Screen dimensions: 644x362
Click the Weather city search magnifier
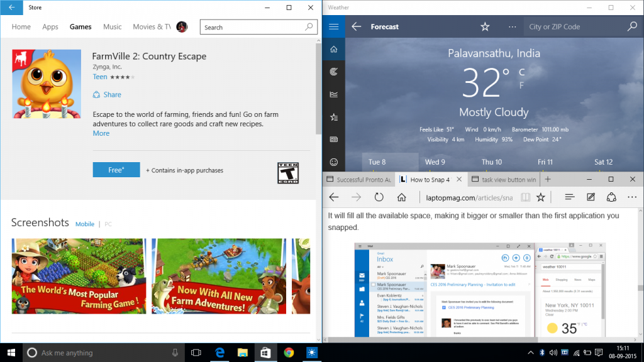pyautogui.click(x=632, y=26)
